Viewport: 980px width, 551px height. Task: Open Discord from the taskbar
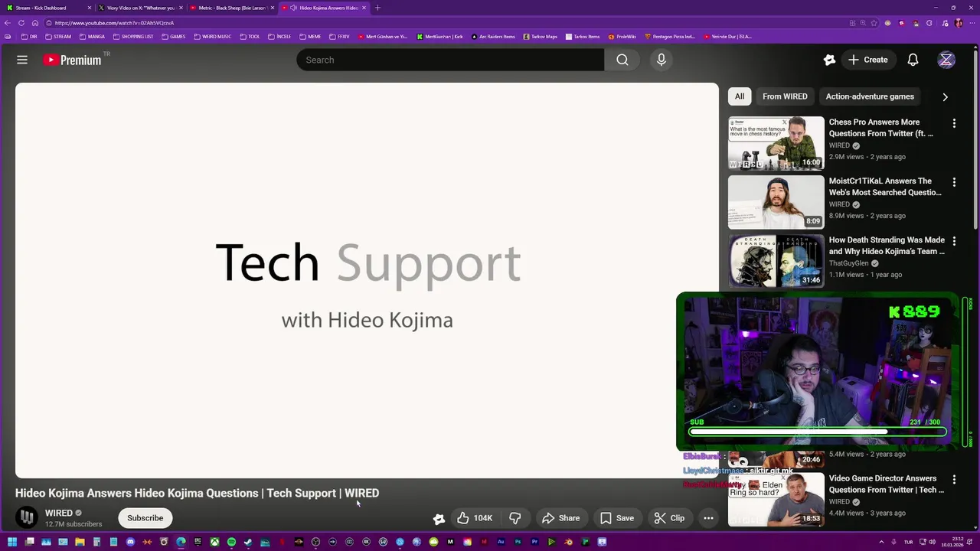tap(130, 542)
